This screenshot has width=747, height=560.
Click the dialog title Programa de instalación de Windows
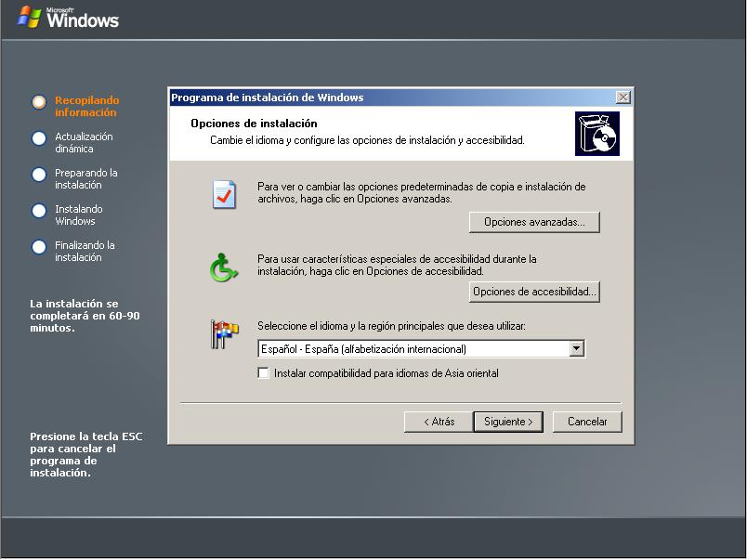pos(268,98)
